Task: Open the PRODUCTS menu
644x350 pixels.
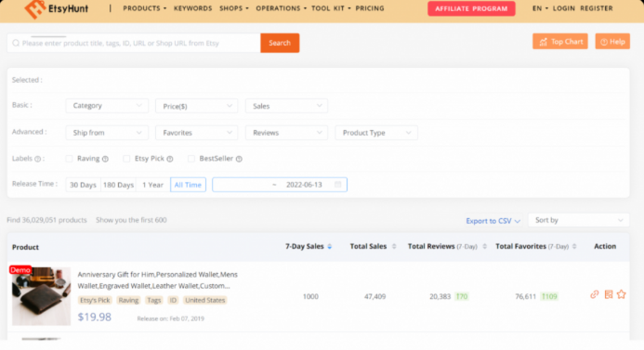Action: (145, 8)
